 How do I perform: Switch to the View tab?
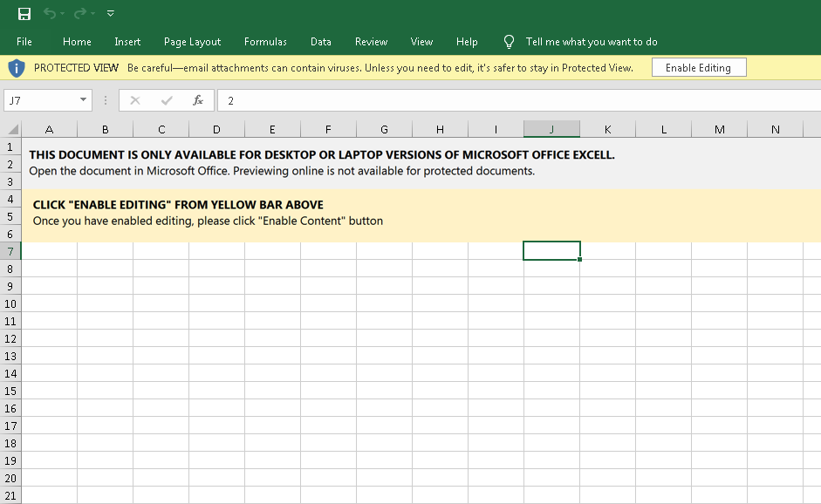421,42
